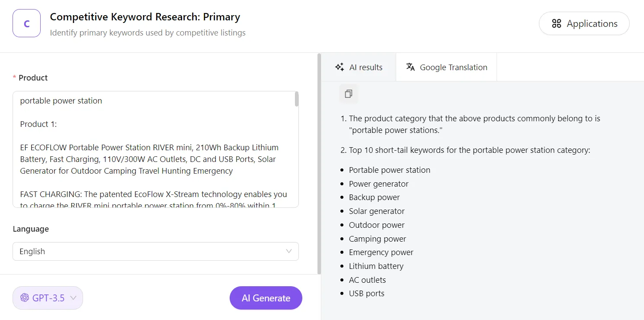This screenshot has width=644, height=320.
Task: Click the translate icon next to Google Translation
Action: coord(410,67)
